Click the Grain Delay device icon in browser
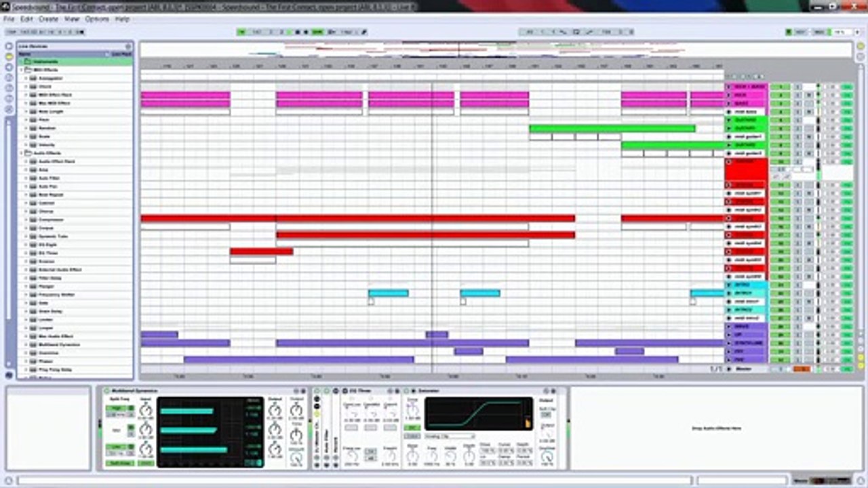 [x=33, y=311]
